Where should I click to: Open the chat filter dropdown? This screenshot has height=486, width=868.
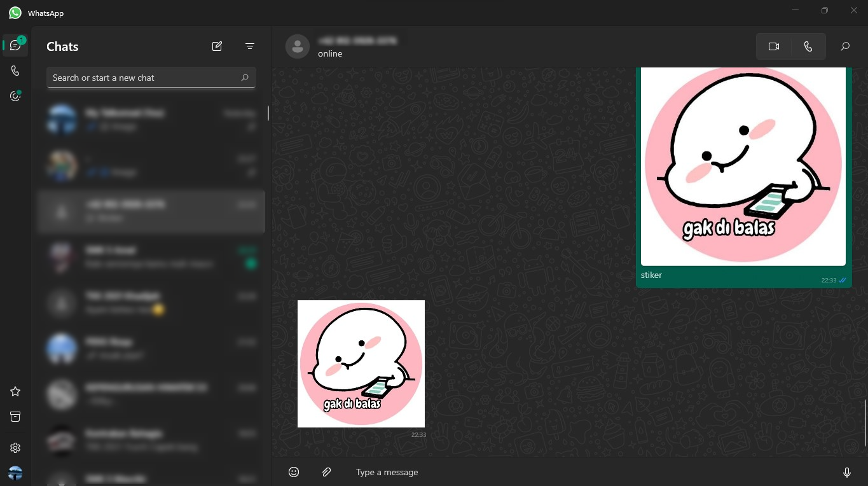click(250, 46)
